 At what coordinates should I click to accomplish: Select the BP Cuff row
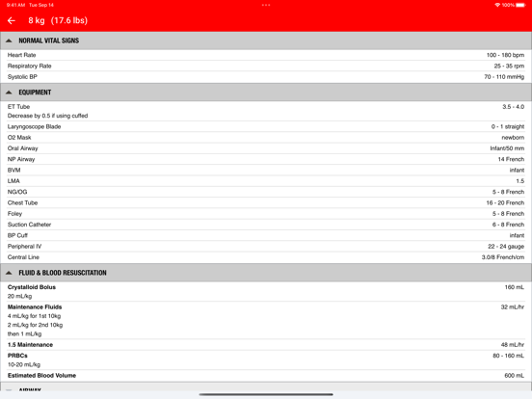pos(266,235)
